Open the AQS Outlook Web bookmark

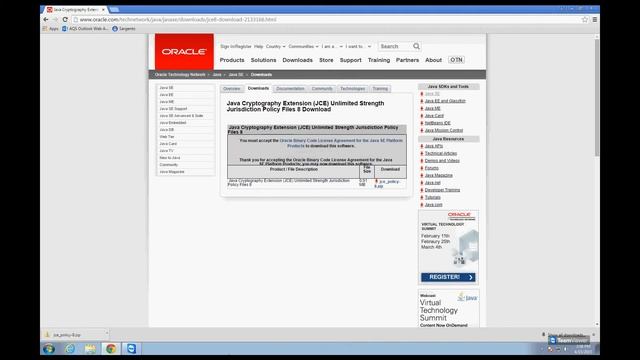tap(85, 29)
